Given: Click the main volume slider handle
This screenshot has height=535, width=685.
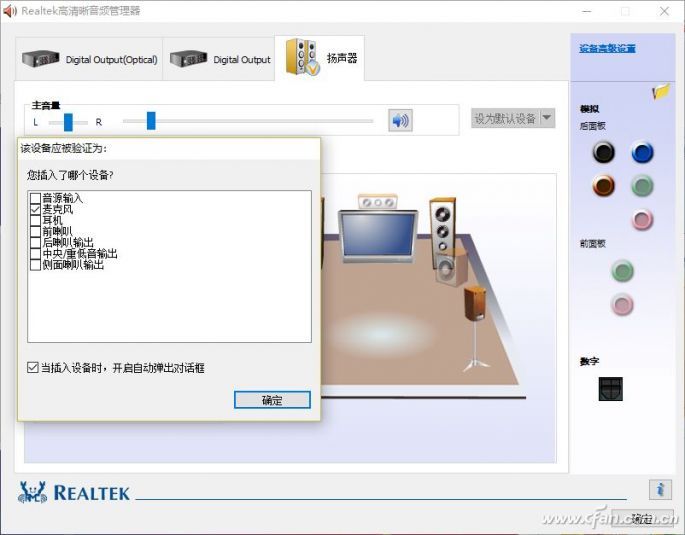Looking at the screenshot, I should click(x=151, y=121).
